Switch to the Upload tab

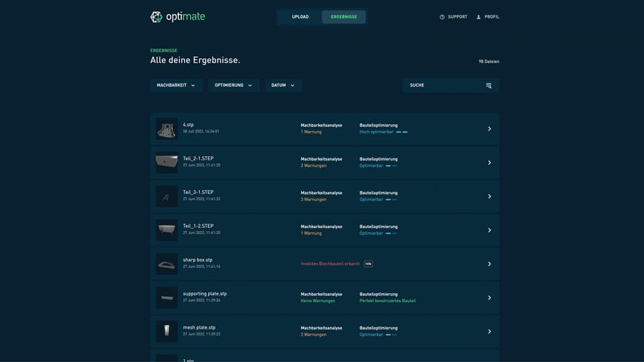(301, 17)
